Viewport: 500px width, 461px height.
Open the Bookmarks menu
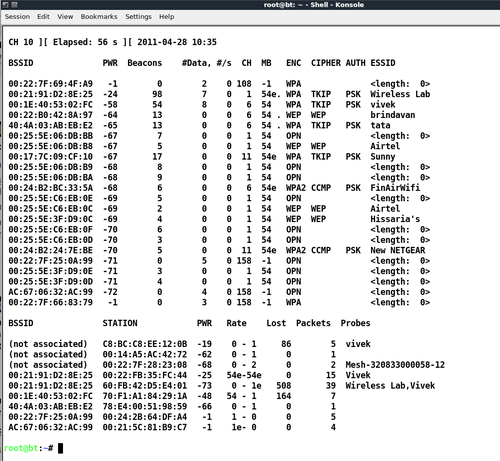coord(99,17)
